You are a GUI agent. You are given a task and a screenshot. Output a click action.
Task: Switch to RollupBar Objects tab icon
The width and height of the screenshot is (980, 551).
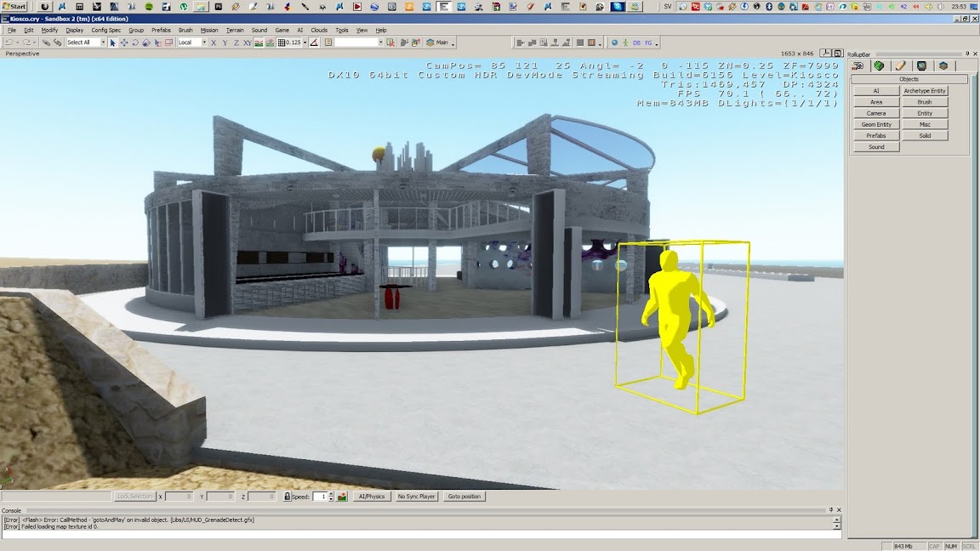[858, 65]
